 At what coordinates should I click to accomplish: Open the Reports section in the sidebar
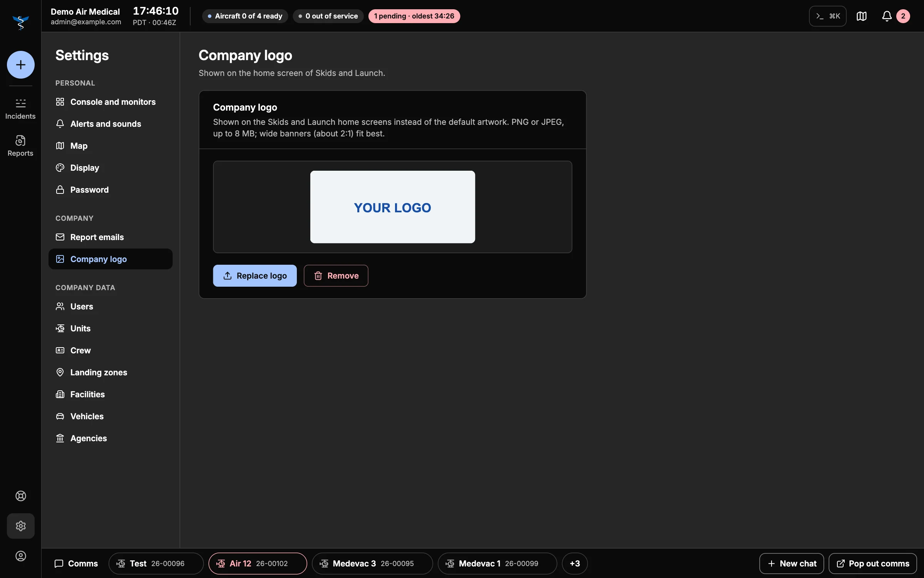pos(20,146)
